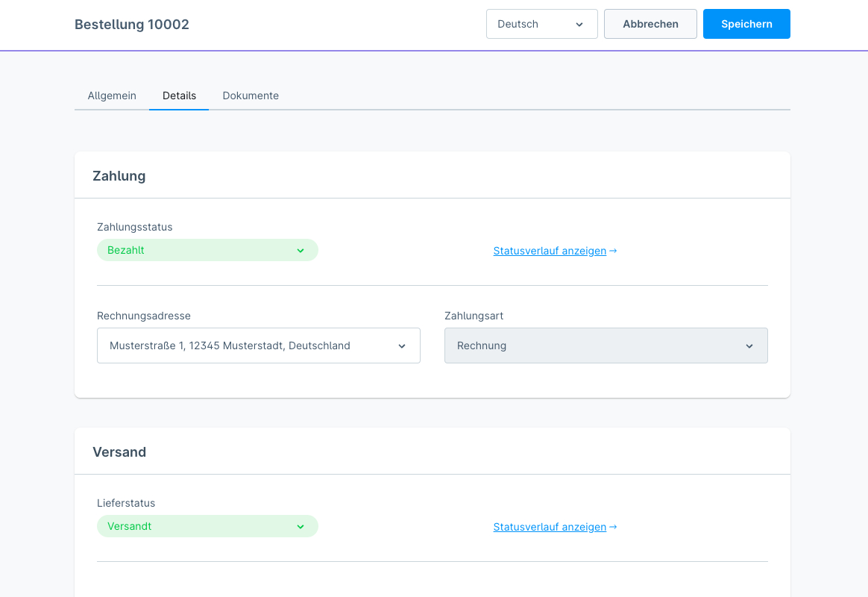The width and height of the screenshot is (868, 597).
Task: Open the Rechnungsadresse dropdown with Musterstraße 1
Action: pos(258,346)
